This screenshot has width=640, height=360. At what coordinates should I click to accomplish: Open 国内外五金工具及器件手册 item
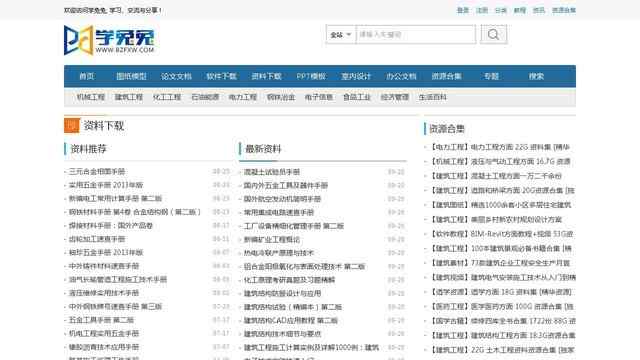tap(286, 185)
